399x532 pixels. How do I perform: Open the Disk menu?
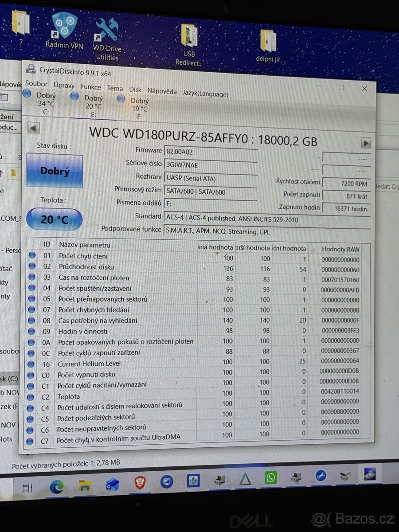(x=135, y=90)
